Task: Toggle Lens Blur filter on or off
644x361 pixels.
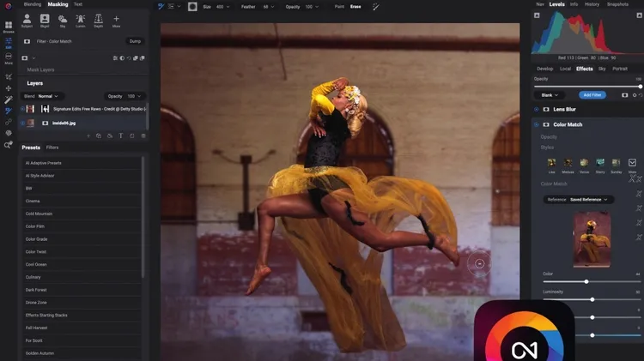Action: point(537,110)
